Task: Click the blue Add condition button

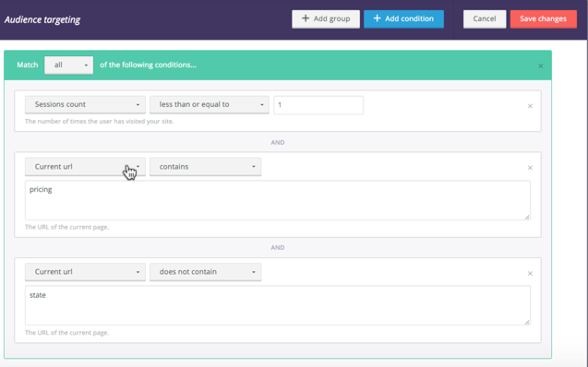Action: pyautogui.click(x=403, y=18)
